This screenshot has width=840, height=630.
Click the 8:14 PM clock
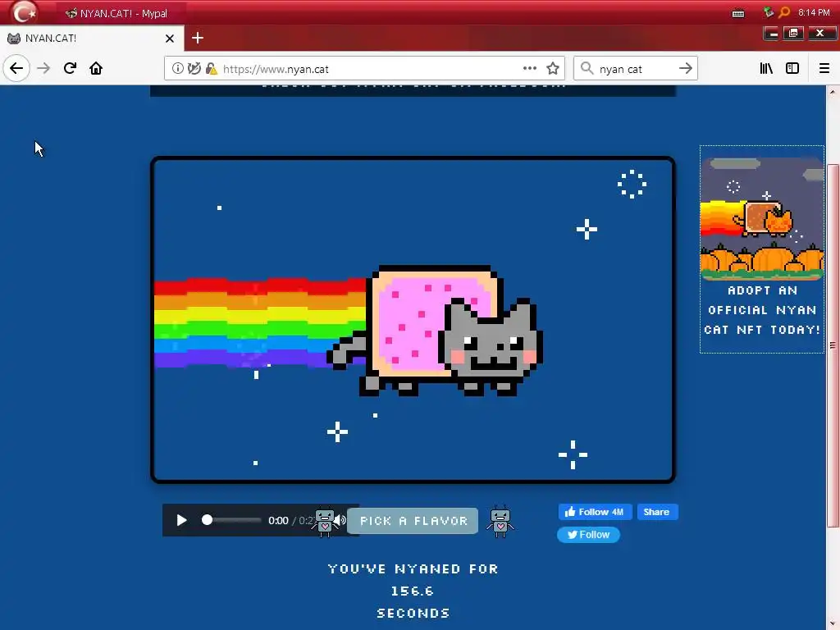pyautogui.click(x=814, y=12)
